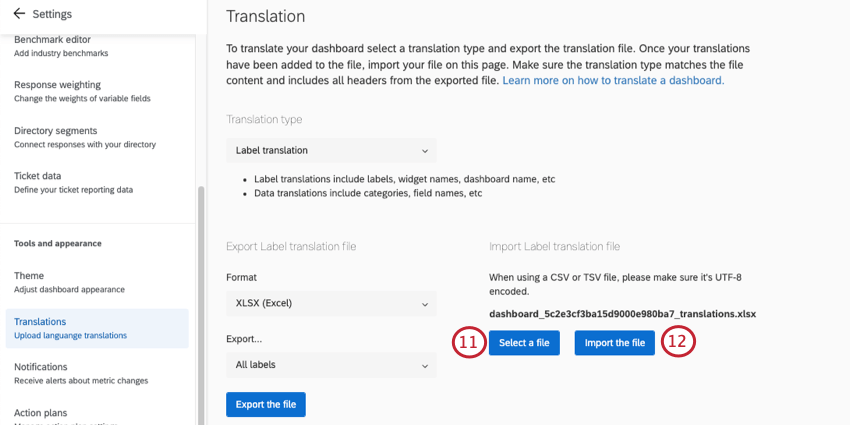Image resolution: width=850 pixels, height=425 pixels.
Task: Click the selected translations xlsx filename
Action: 622,313
